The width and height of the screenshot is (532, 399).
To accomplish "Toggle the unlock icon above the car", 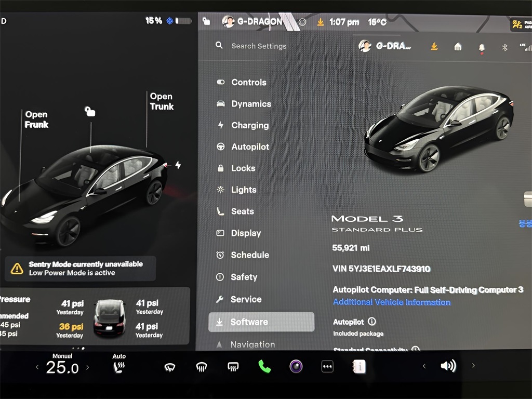I will [x=90, y=111].
